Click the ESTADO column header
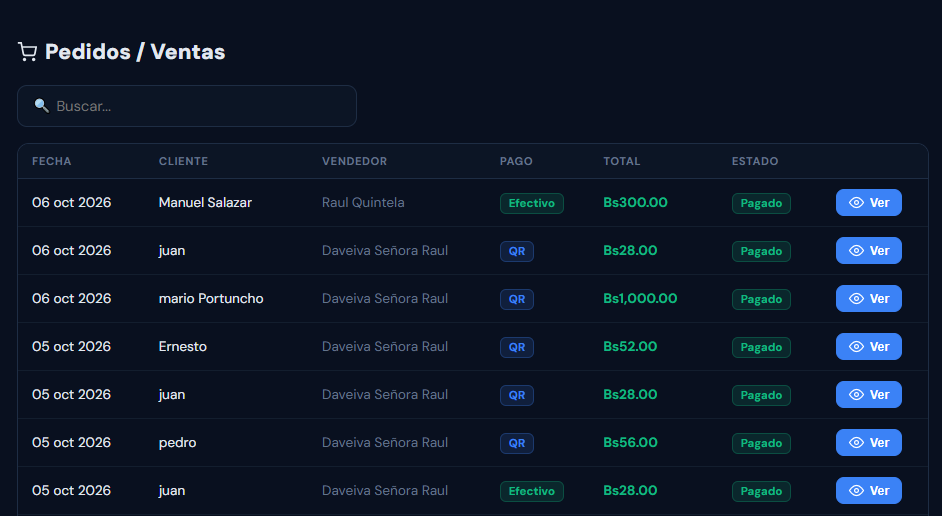The height and width of the screenshot is (516, 942). [x=755, y=161]
